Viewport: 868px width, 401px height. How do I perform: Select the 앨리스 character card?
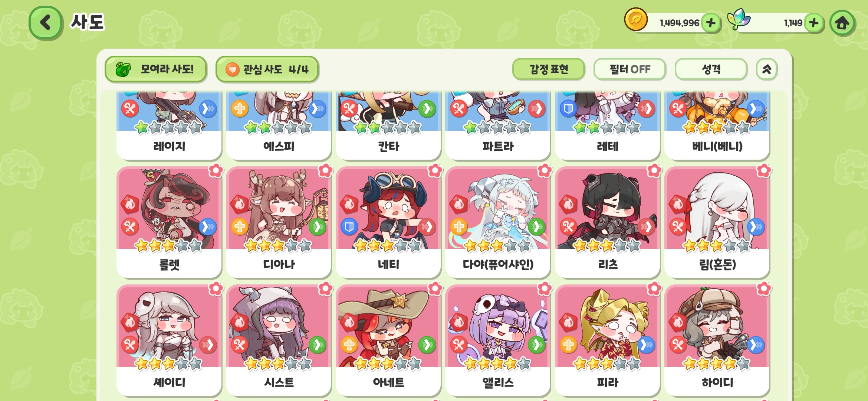tap(498, 340)
